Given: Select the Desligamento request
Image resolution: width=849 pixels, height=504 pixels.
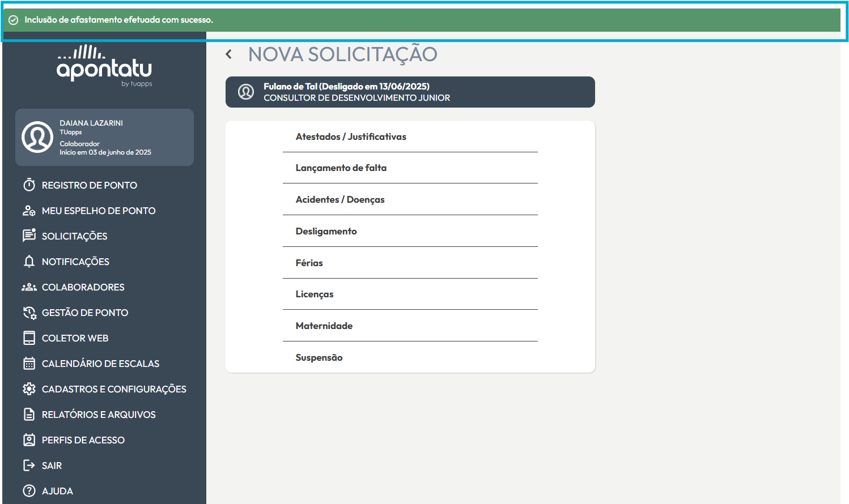Looking at the screenshot, I should [410, 231].
